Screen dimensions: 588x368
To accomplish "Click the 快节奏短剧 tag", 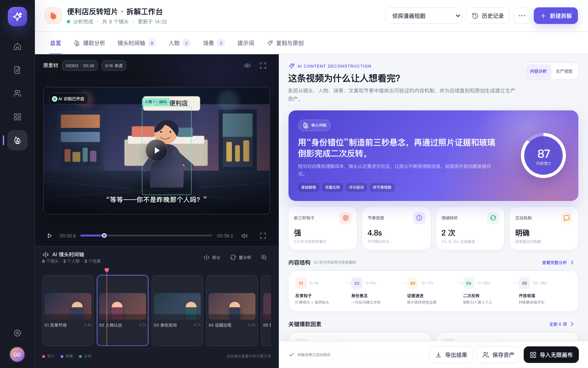I will pos(382,187).
